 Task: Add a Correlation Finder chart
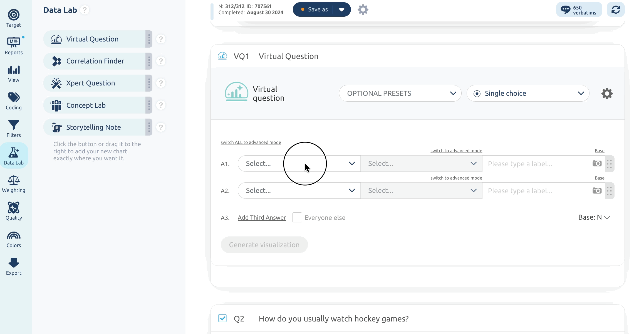click(95, 61)
